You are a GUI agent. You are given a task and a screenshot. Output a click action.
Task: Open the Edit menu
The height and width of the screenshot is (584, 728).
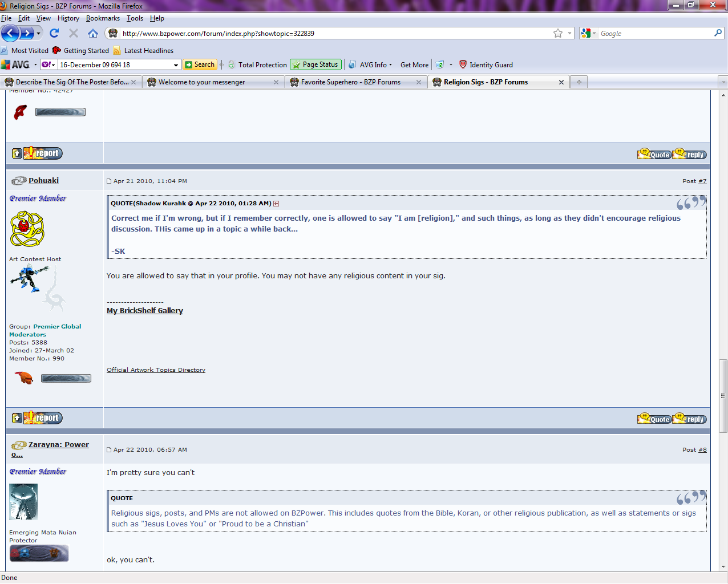24,18
